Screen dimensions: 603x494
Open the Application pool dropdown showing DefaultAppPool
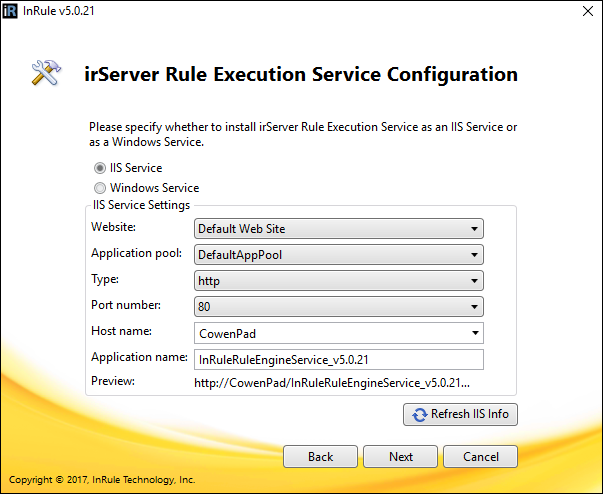tap(339, 254)
